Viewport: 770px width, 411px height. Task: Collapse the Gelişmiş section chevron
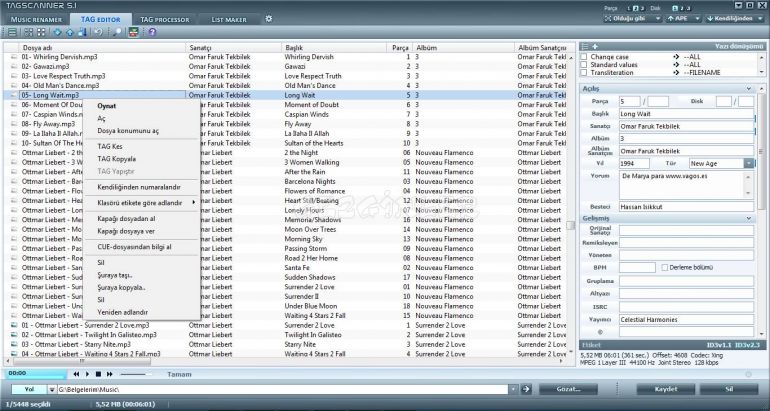[749, 218]
